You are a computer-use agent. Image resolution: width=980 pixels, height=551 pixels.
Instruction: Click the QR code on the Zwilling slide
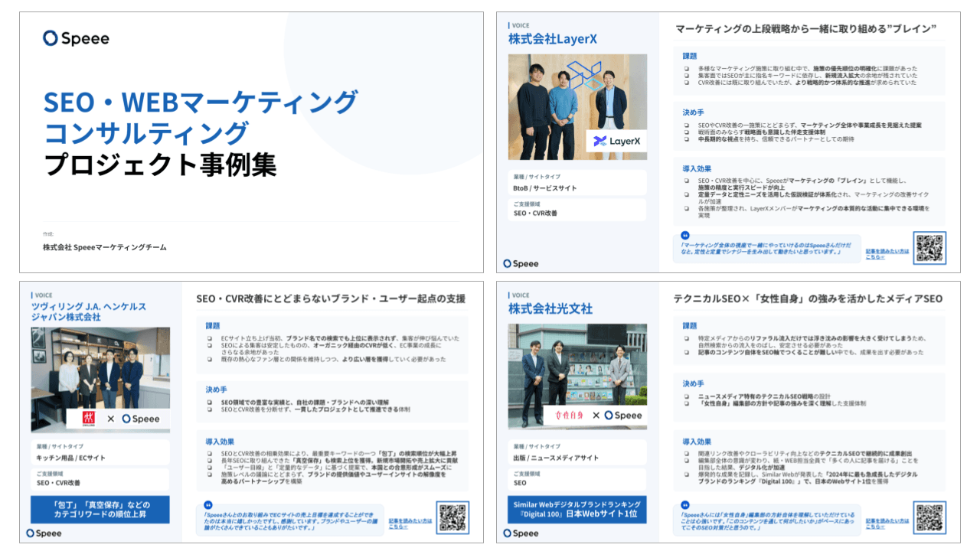click(x=452, y=517)
